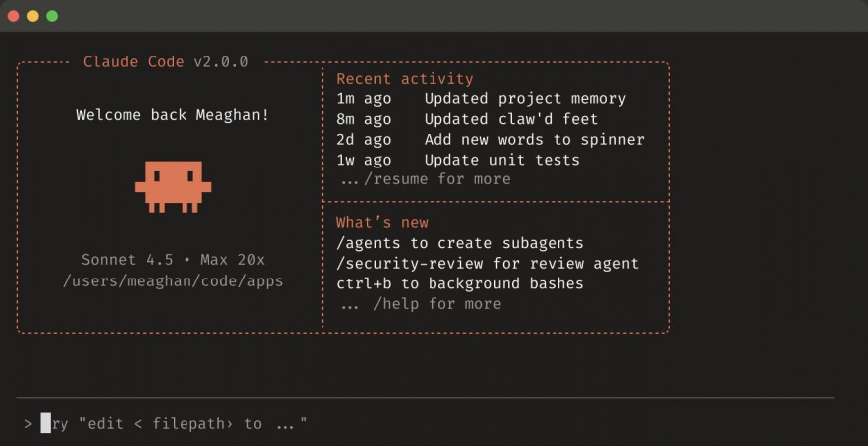Select 'Add new words to spinner' row
868x446 pixels.
(x=490, y=140)
